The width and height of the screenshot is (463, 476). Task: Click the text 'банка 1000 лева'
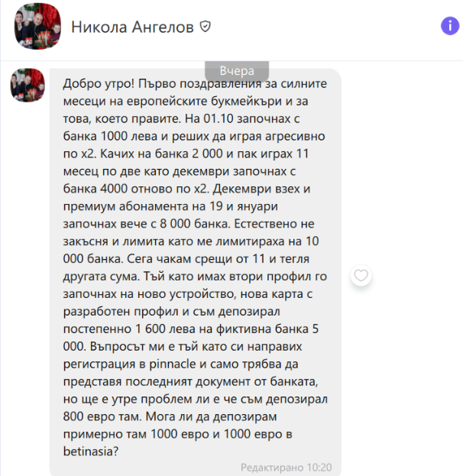pyautogui.click(x=110, y=136)
